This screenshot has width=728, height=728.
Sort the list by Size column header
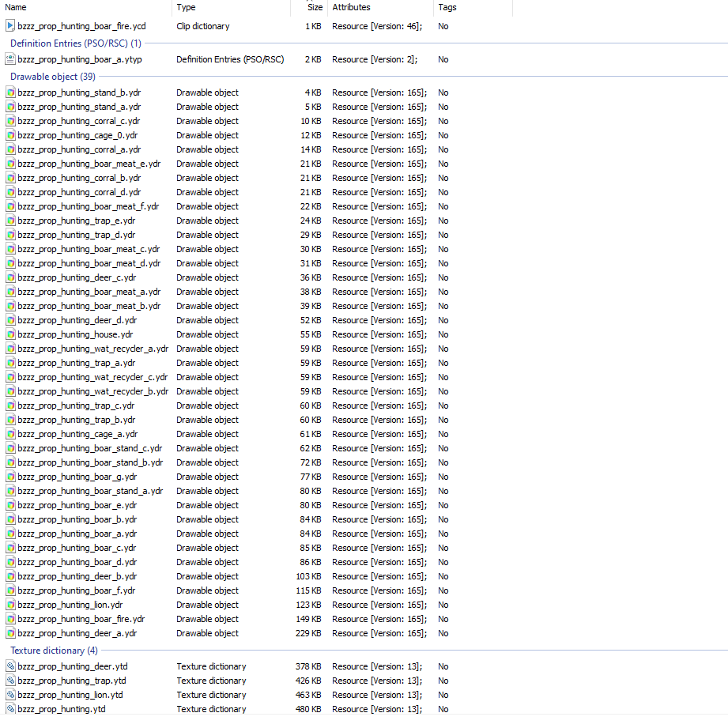point(309,7)
